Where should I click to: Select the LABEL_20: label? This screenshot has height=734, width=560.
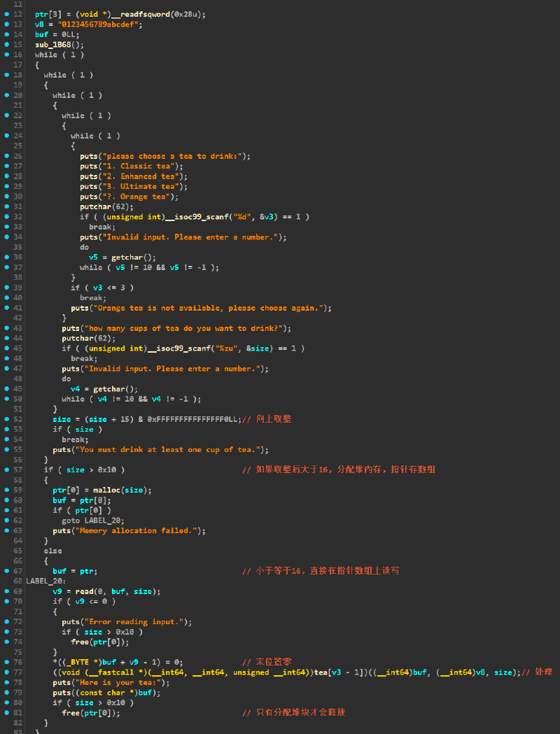tap(45, 581)
